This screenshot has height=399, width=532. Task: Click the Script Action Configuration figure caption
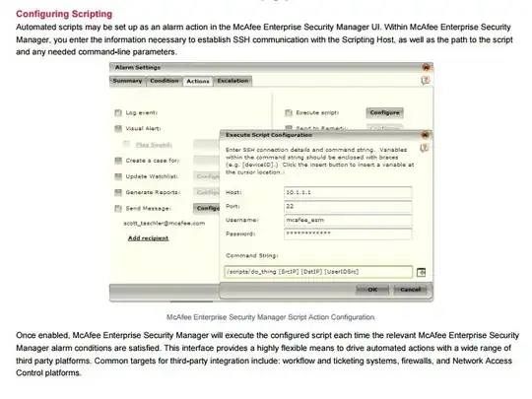coord(271,317)
